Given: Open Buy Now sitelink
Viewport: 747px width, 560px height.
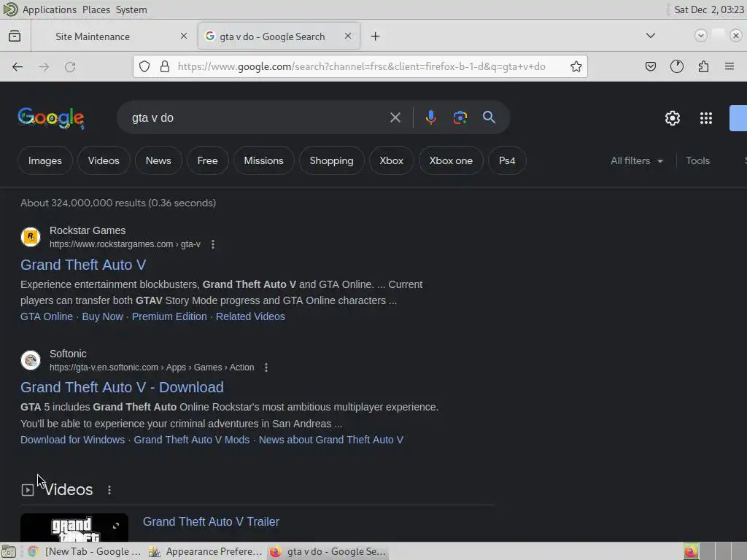Looking at the screenshot, I should click(102, 316).
